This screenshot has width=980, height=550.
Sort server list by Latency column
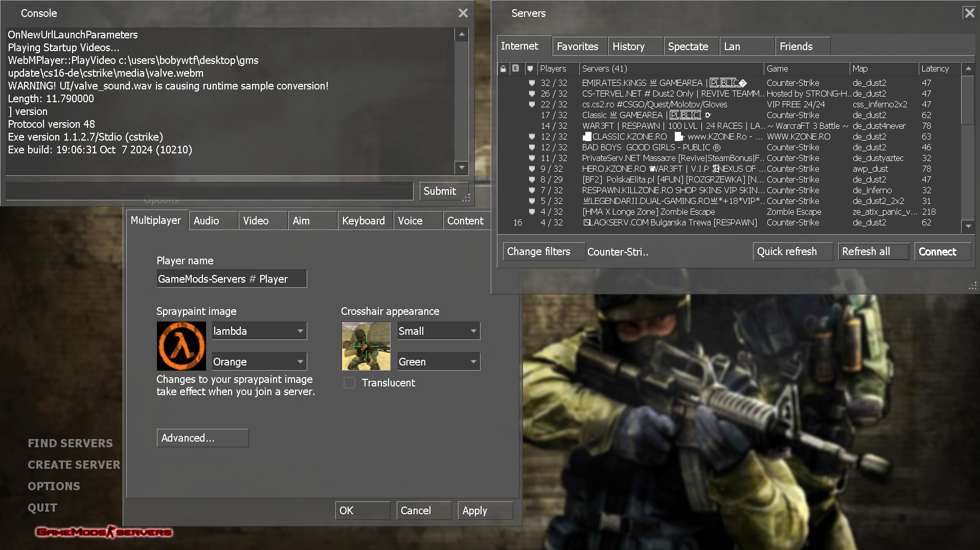[x=939, y=68]
